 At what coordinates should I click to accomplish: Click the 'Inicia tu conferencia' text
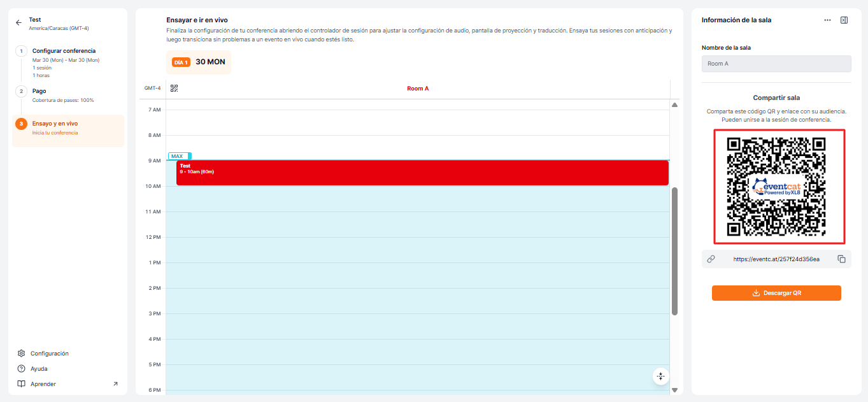click(x=55, y=133)
